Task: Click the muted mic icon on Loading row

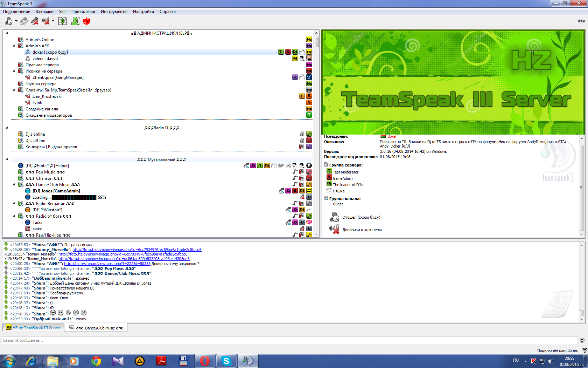Action: 302,197
